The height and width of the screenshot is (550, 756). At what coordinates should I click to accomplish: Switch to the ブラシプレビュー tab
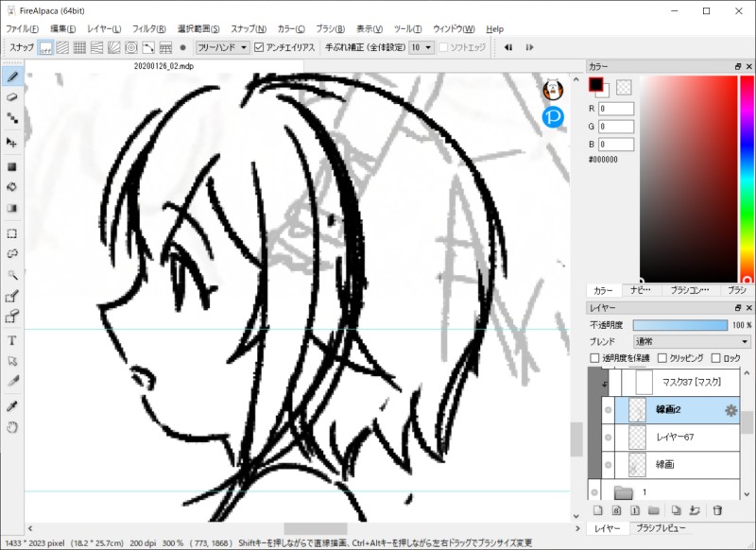click(x=661, y=528)
